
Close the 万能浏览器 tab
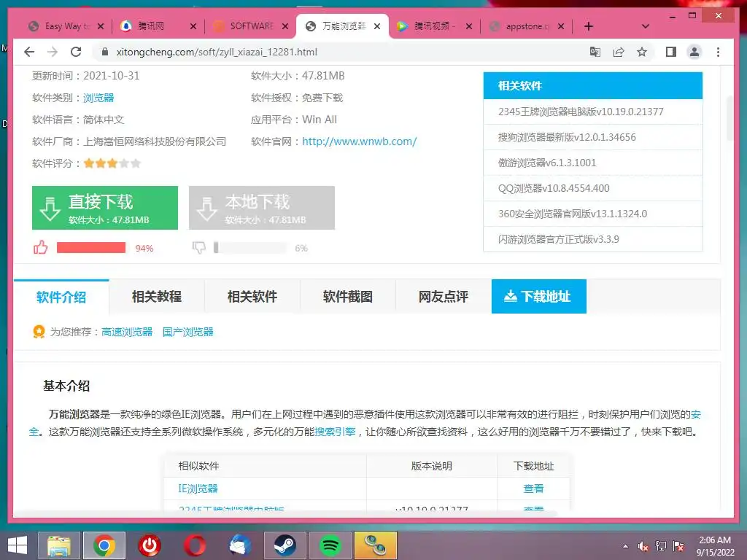[377, 26]
